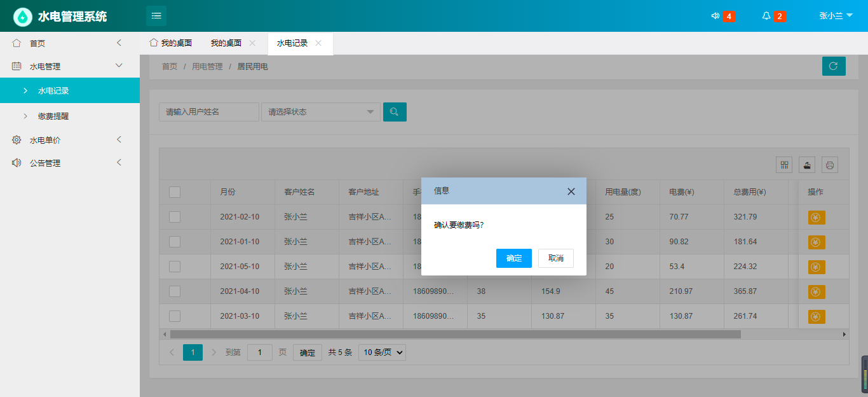This screenshot has width=868, height=397.
Task: Click the table print icon
Action: coord(830,165)
